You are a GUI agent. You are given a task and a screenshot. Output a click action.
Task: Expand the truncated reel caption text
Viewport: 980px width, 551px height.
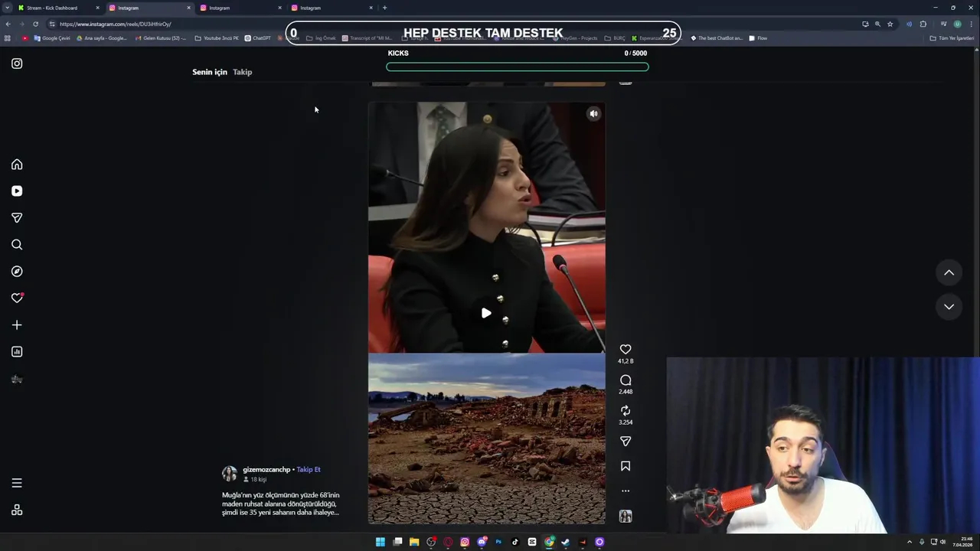pos(281,504)
